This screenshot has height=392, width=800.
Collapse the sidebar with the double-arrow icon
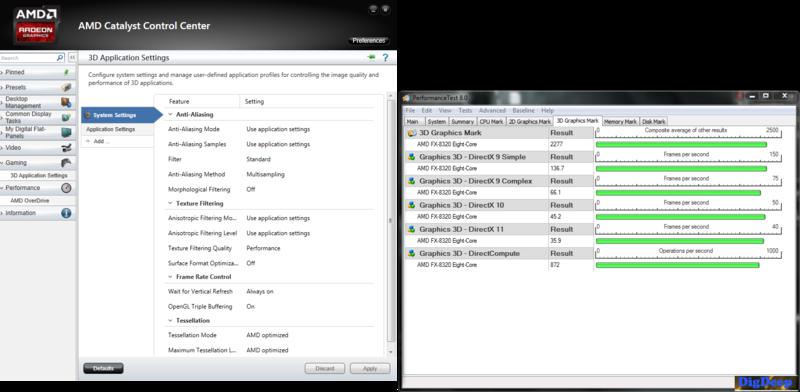(72, 58)
